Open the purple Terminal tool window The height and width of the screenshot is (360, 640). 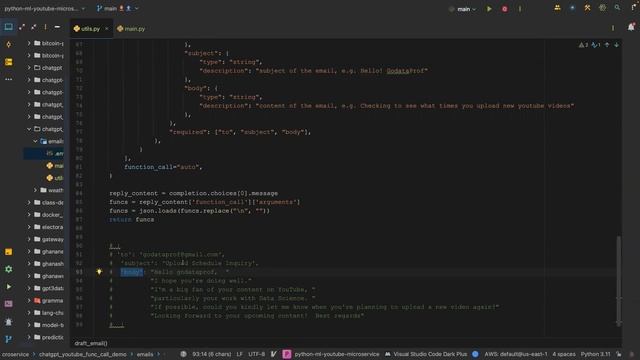[8, 304]
